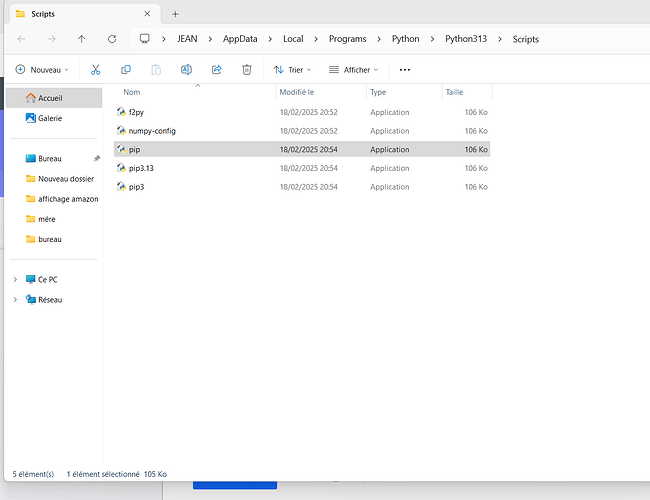The height and width of the screenshot is (500, 650).
Task: Click the Rename icon in toolbar
Action: 186,70
